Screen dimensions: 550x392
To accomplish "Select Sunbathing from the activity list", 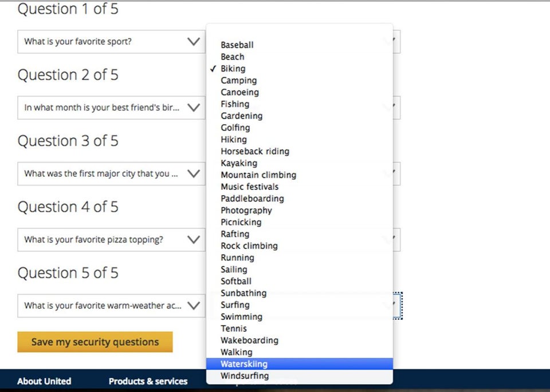I will [x=243, y=293].
